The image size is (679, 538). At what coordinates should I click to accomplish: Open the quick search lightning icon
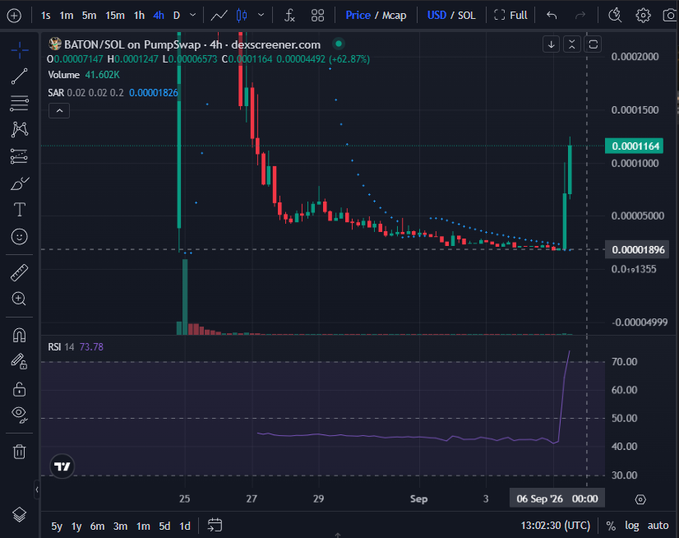point(615,16)
